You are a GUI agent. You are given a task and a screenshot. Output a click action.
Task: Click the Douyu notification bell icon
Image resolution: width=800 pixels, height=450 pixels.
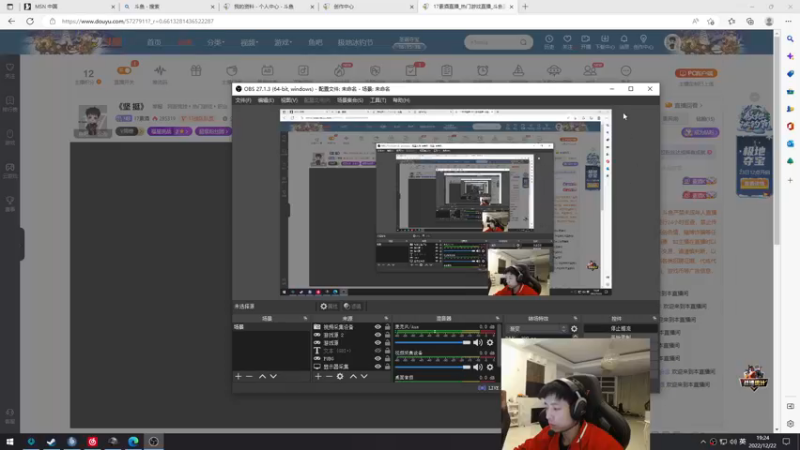pos(624,41)
